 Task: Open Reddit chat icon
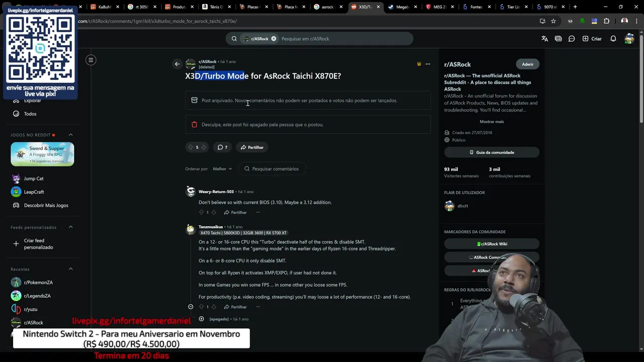[x=572, y=39]
